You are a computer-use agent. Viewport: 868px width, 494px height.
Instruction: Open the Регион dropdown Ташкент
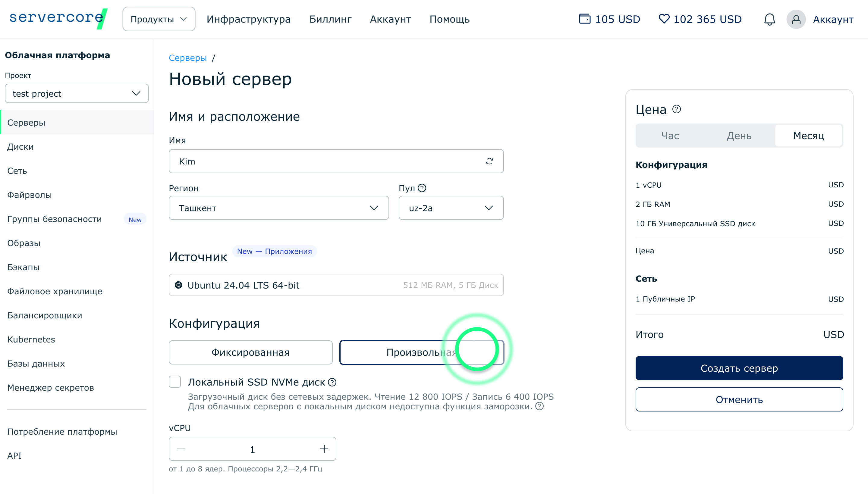click(x=279, y=208)
